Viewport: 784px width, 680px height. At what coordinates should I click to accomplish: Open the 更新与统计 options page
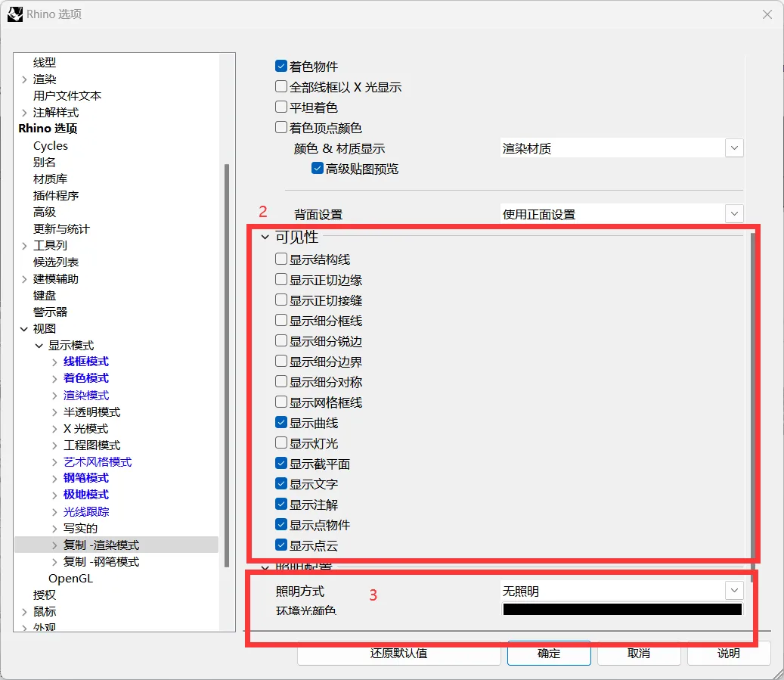pos(61,228)
